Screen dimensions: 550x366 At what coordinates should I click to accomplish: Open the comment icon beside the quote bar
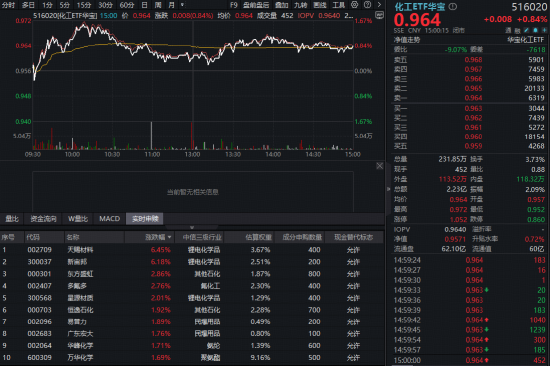click(379, 15)
